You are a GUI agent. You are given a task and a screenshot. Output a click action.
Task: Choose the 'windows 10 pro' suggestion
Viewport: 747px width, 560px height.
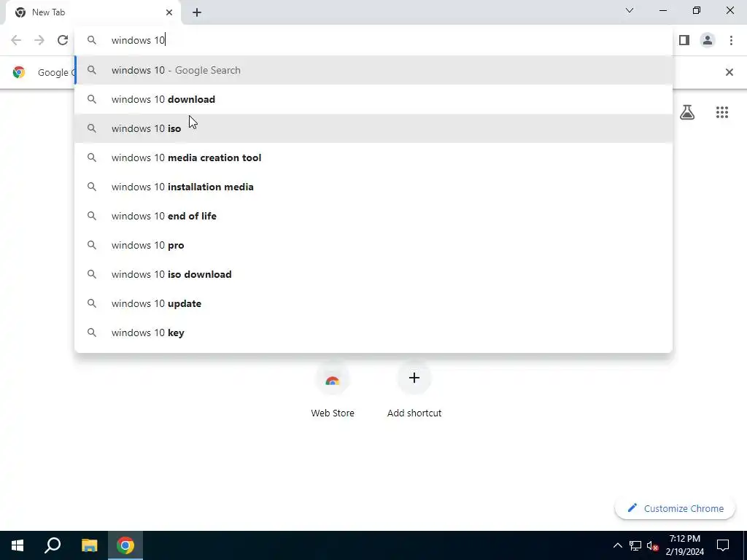373,245
